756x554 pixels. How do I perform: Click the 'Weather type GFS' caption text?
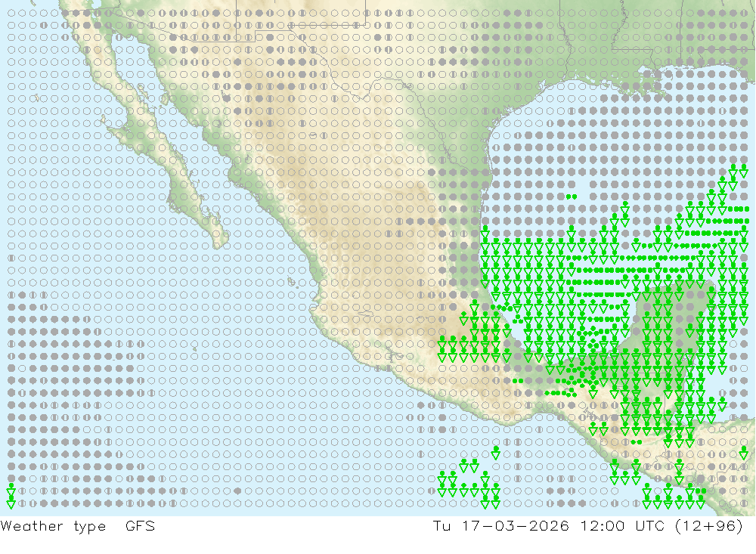click(78, 526)
